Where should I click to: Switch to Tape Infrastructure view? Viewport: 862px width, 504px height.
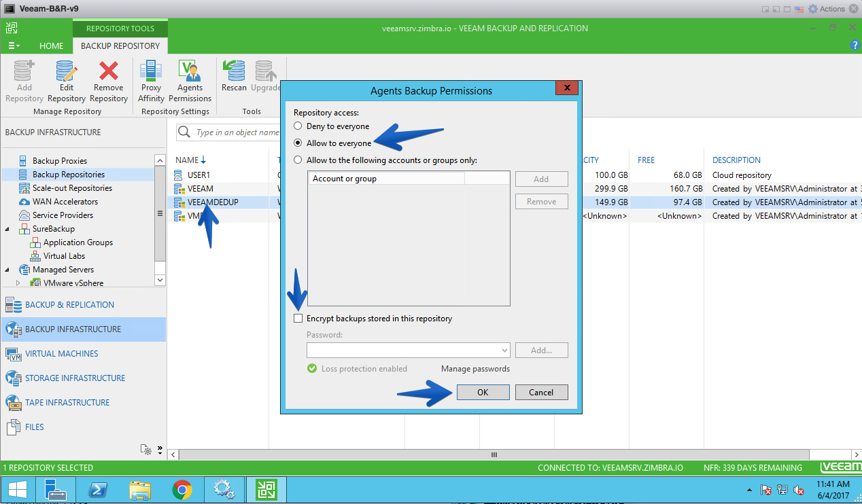(83, 403)
